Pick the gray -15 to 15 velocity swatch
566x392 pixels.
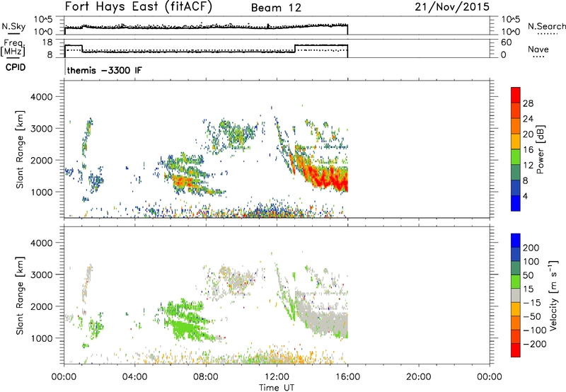[x=516, y=296]
